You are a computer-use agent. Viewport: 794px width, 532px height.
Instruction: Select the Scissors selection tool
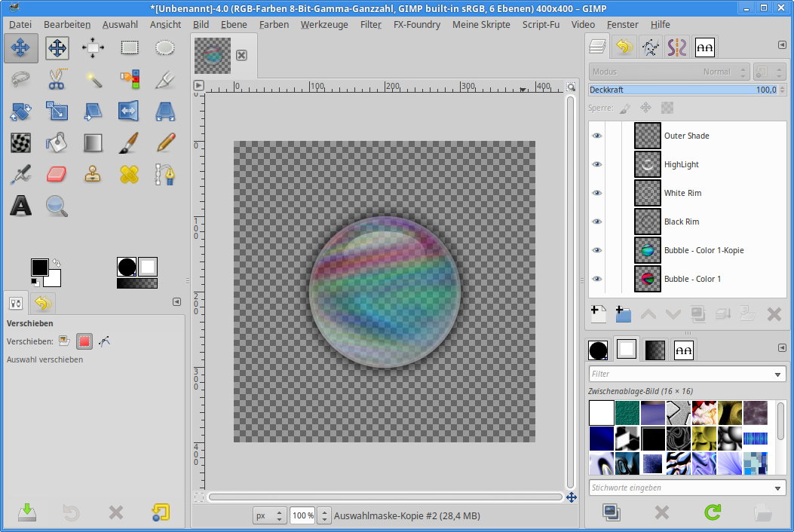pos(57,79)
